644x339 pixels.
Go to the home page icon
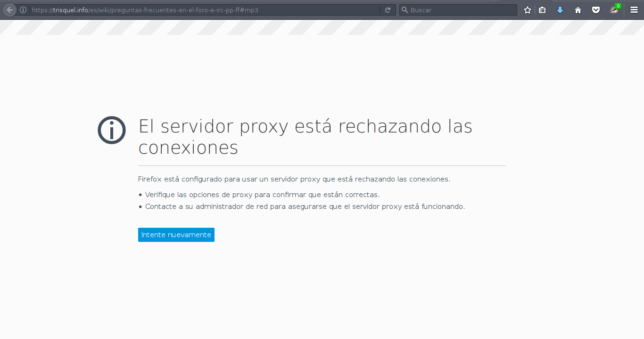click(x=578, y=10)
